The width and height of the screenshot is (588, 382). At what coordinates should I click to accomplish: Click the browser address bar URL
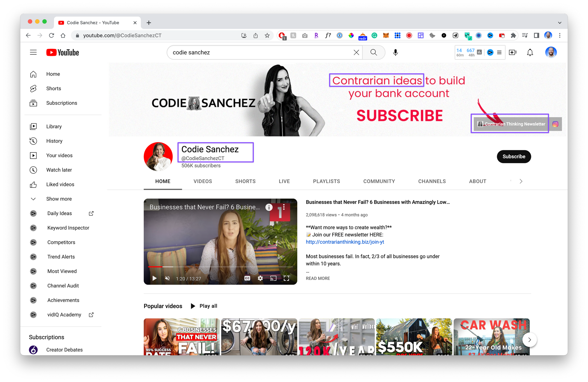click(x=122, y=35)
